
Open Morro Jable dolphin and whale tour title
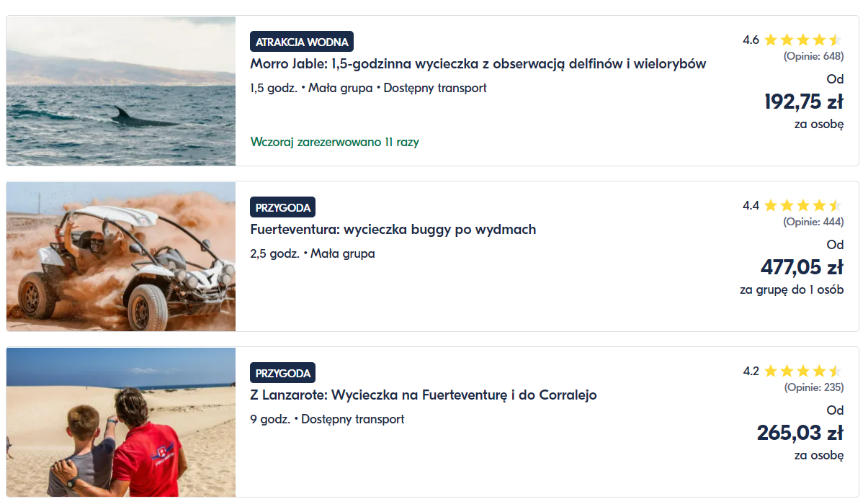478,64
